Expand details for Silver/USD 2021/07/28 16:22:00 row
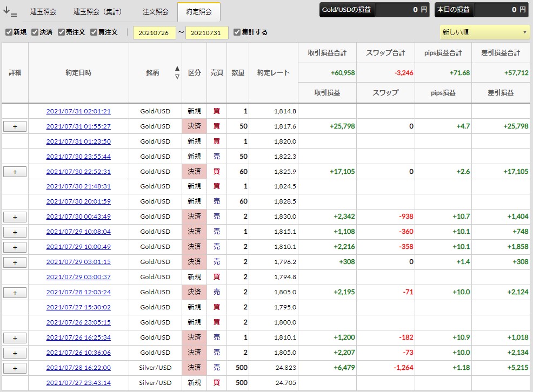This screenshot has width=533, height=392. 15,369
